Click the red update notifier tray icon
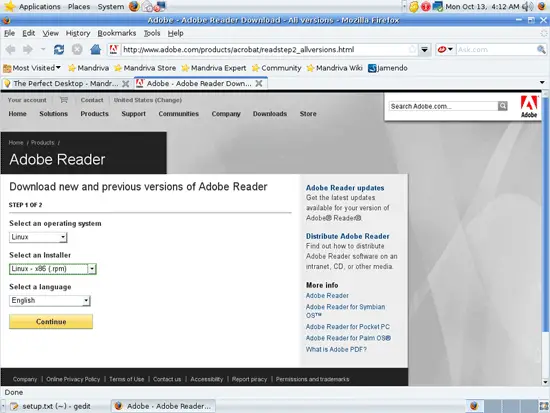 [x=425, y=6]
